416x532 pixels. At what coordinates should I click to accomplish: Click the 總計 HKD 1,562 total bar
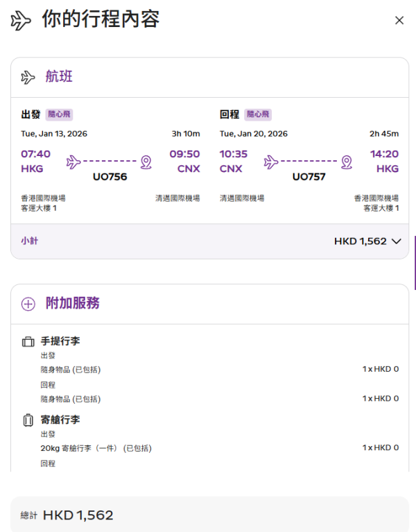tap(210, 515)
